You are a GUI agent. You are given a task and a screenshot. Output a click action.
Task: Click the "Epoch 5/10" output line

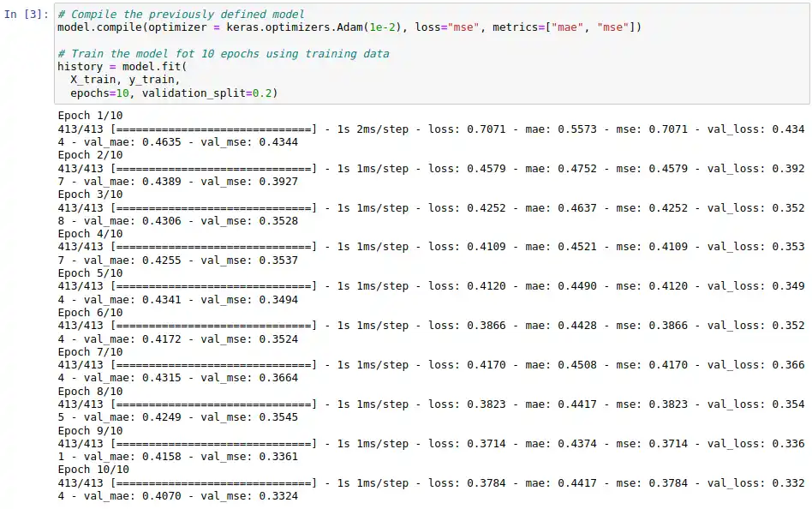(90, 272)
